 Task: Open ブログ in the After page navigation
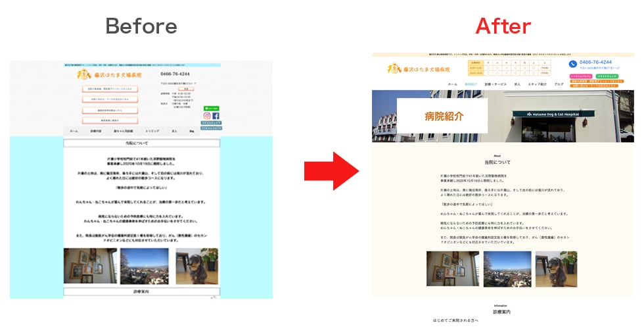point(559,84)
